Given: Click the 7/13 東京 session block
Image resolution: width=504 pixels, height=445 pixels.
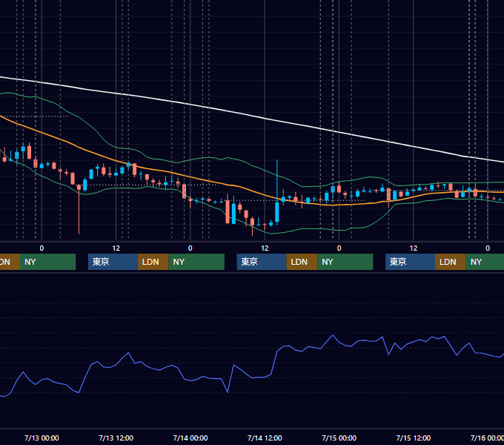Looking at the screenshot, I should click(113, 262).
